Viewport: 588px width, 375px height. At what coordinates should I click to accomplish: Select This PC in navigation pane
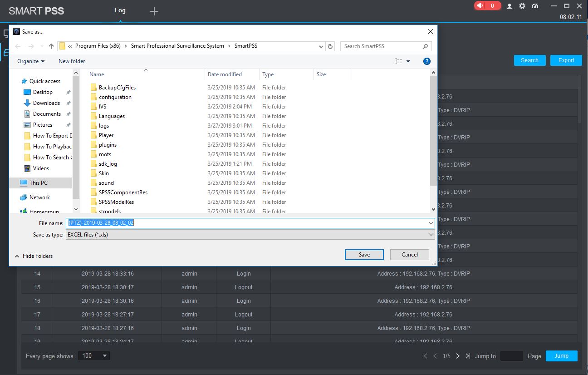39,183
